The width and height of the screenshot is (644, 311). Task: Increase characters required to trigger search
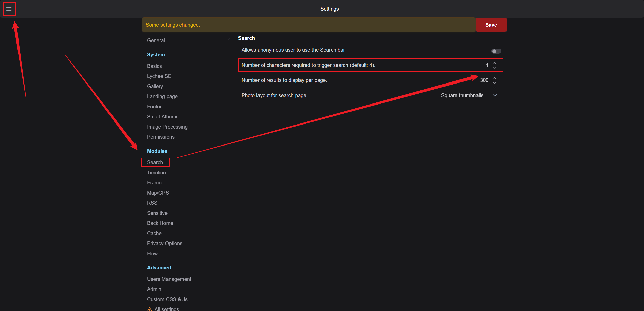tap(494, 63)
